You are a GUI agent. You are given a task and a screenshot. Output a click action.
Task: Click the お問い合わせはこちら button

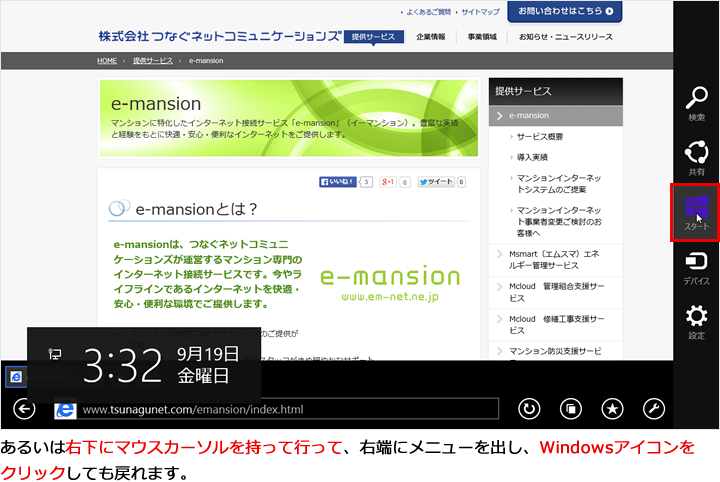click(x=565, y=11)
